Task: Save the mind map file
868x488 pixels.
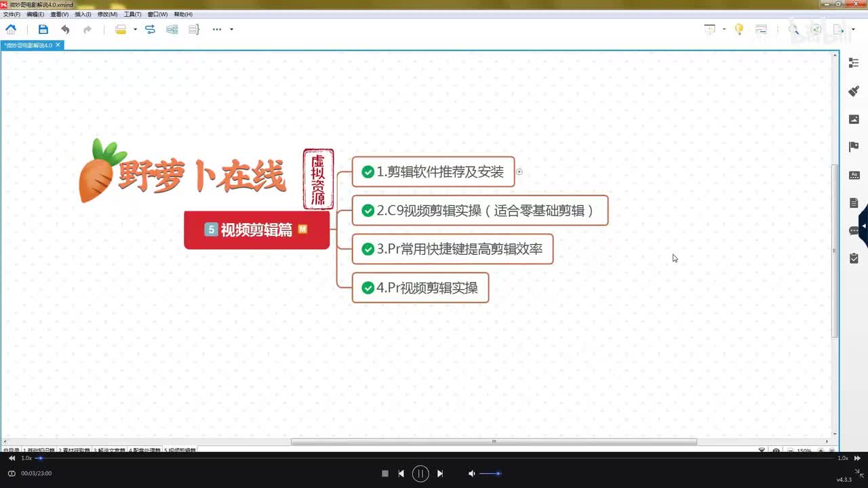Action: click(43, 29)
